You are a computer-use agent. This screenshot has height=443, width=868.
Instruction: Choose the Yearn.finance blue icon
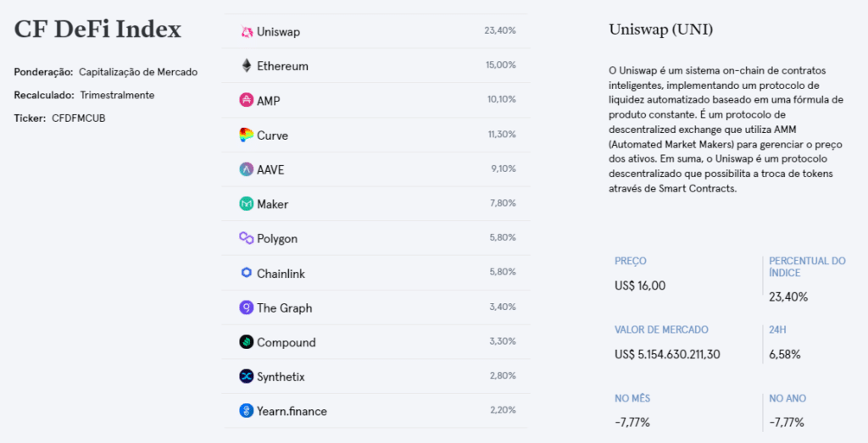tap(247, 411)
